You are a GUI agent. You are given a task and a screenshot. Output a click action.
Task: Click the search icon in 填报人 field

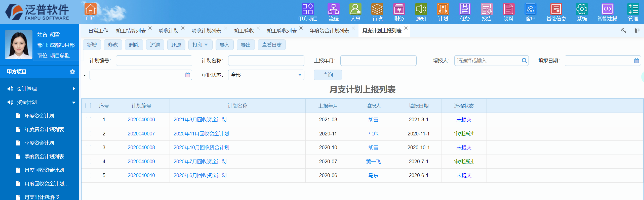[524, 61]
